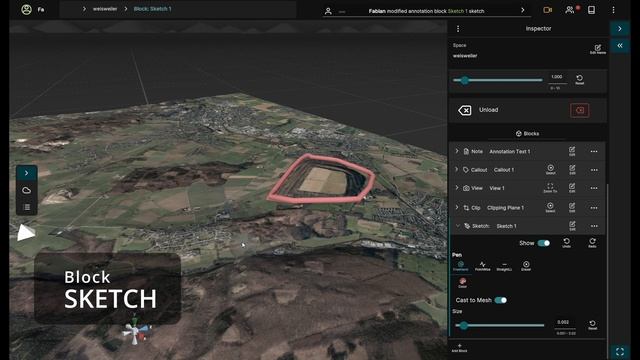Expand the Callout 1 row

[457, 169]
